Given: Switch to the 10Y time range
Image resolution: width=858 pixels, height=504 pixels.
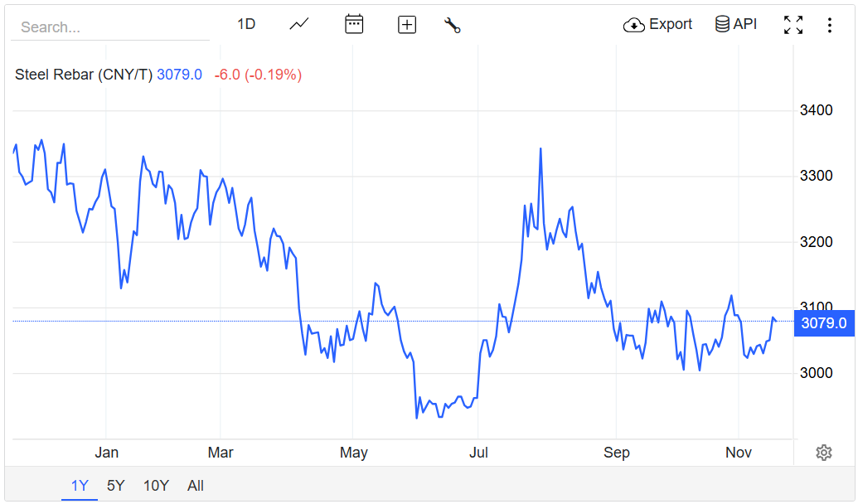Looking at the screenshot, I should (156, 486).
